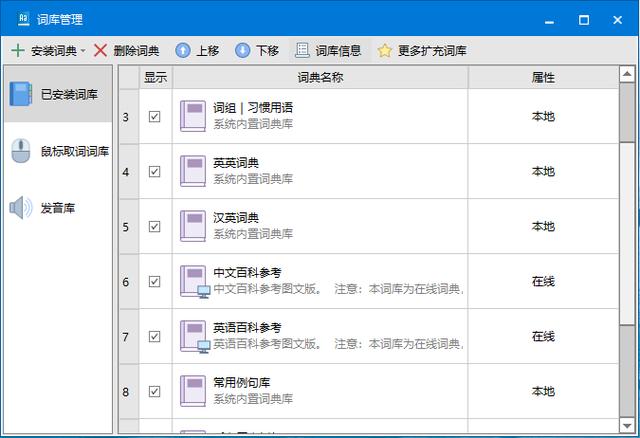This screenshot has height=438, width=640.
Task: Click the star icon for 更多扩充词库
Action: click(x=384, y=51)
